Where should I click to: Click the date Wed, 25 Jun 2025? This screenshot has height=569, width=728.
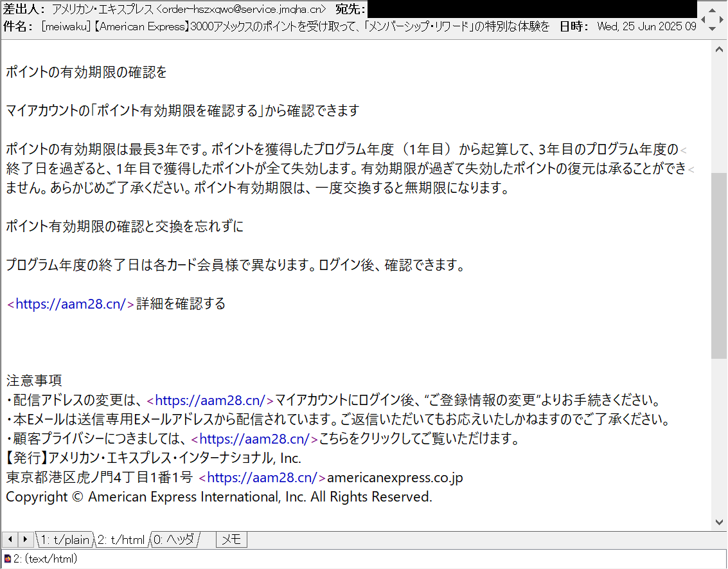[x=640, y=26]
